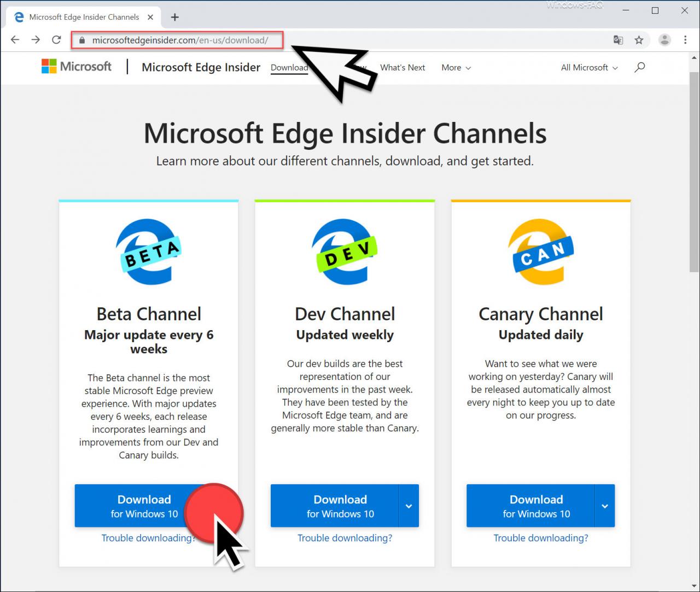Download Dev Channel for Windows 10

pyautogui.click(x=335, y=506)
